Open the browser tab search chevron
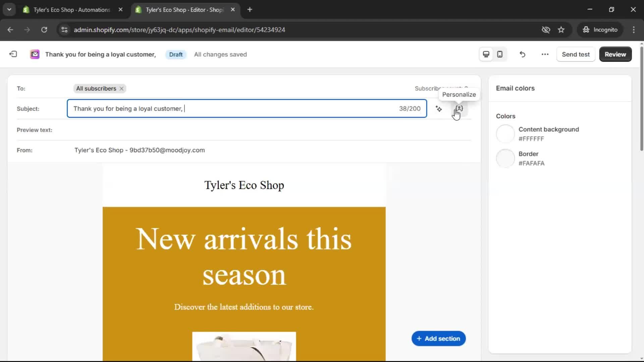644x362 pixels. click(9, 9)
